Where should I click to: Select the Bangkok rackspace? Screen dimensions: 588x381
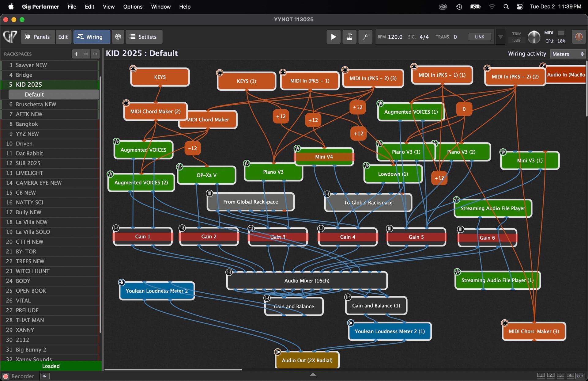pos(27,124)
